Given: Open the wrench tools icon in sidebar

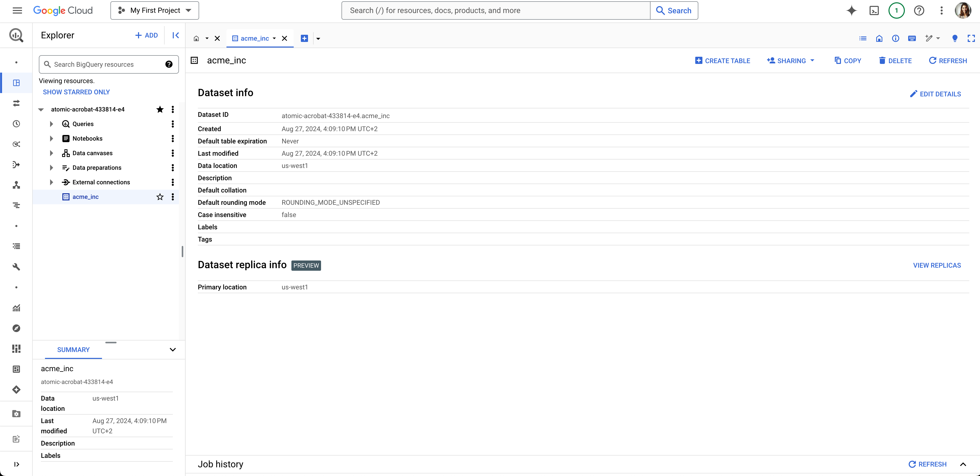Looking at the screenshot, I should (x=16, y=267).
